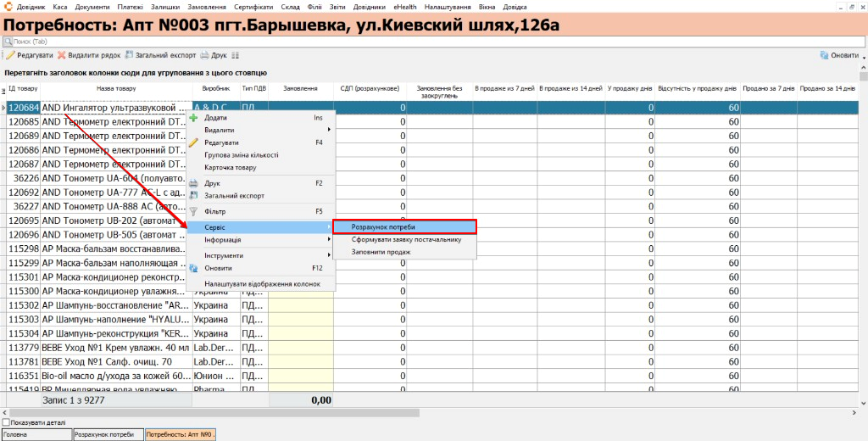Viewport: 868px width, 441px height.
Task: Choose Розрахунок потреби from the submenu
Action: tap(404, 226)
